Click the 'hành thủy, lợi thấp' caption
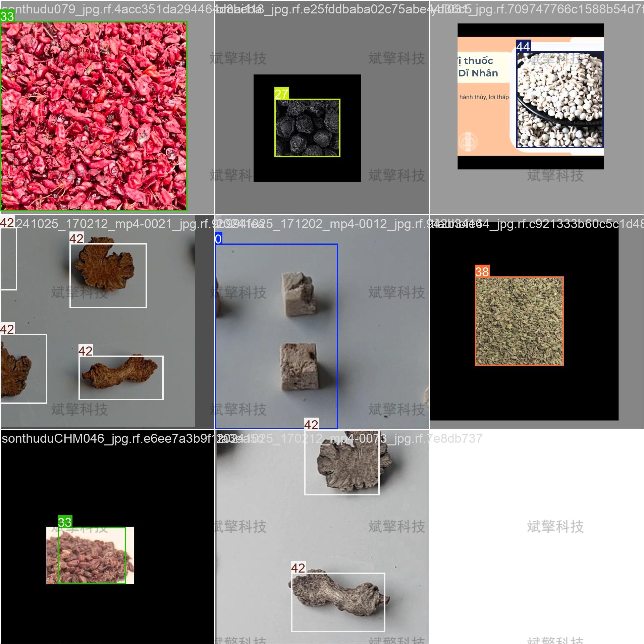 484,97
